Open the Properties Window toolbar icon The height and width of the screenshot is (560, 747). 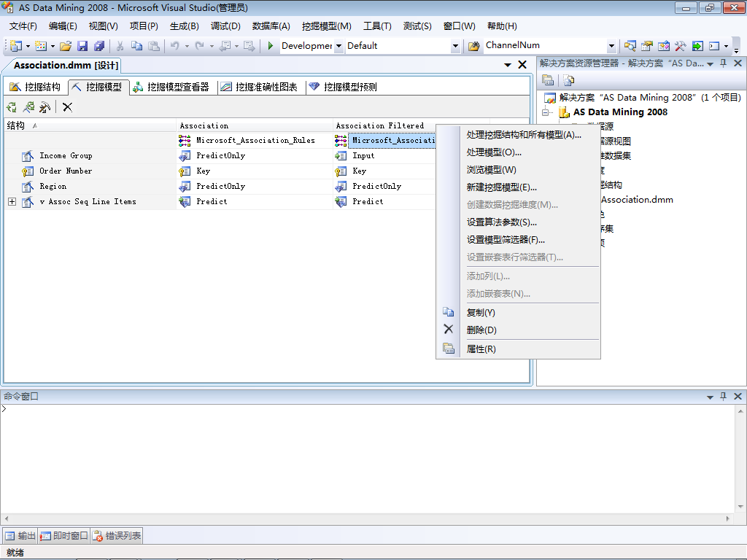646,46
